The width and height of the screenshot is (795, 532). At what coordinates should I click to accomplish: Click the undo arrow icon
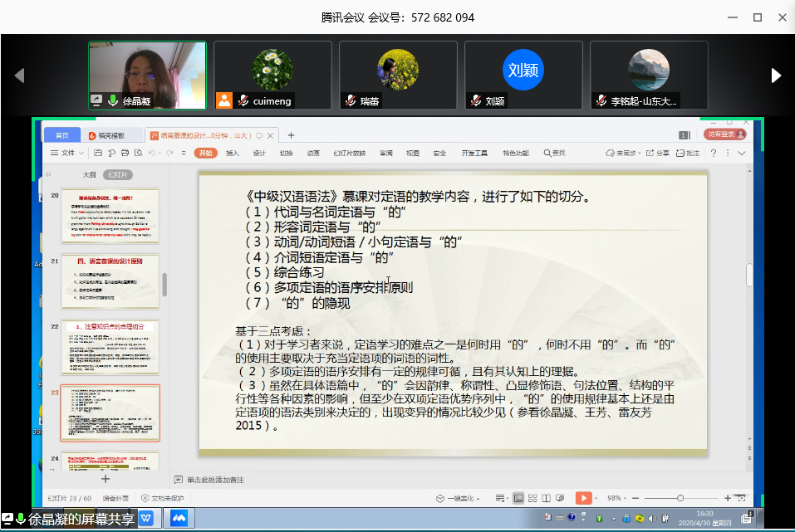point(151,153)
